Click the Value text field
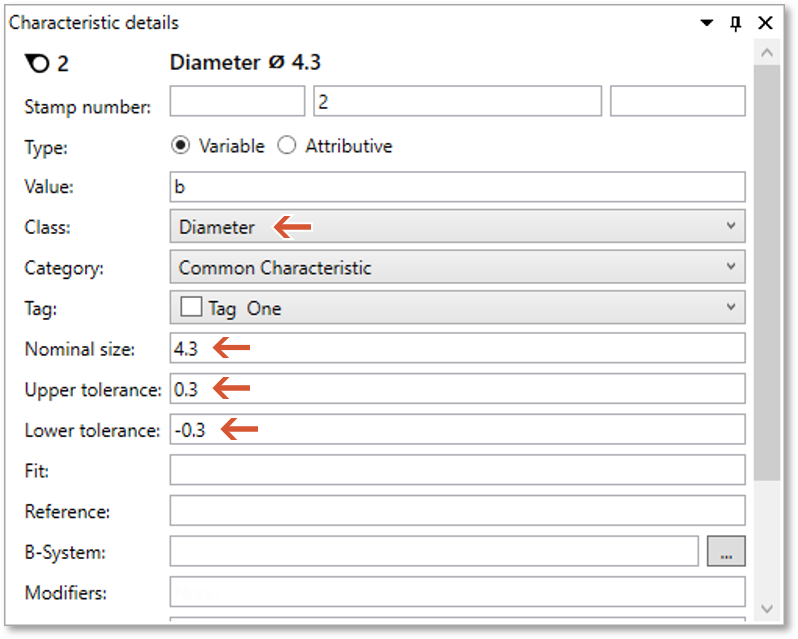The image size is (798, 639). click(457, 187)
